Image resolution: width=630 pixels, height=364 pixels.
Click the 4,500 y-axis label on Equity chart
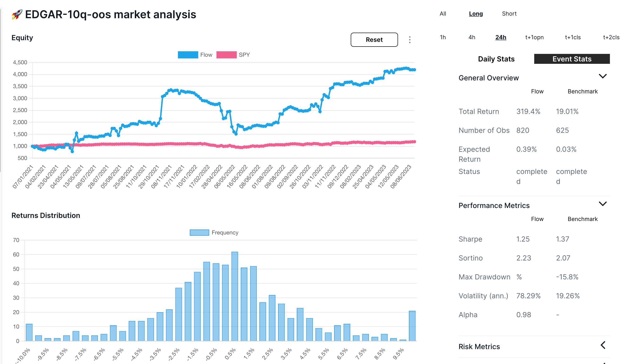[x=20, y=62]
